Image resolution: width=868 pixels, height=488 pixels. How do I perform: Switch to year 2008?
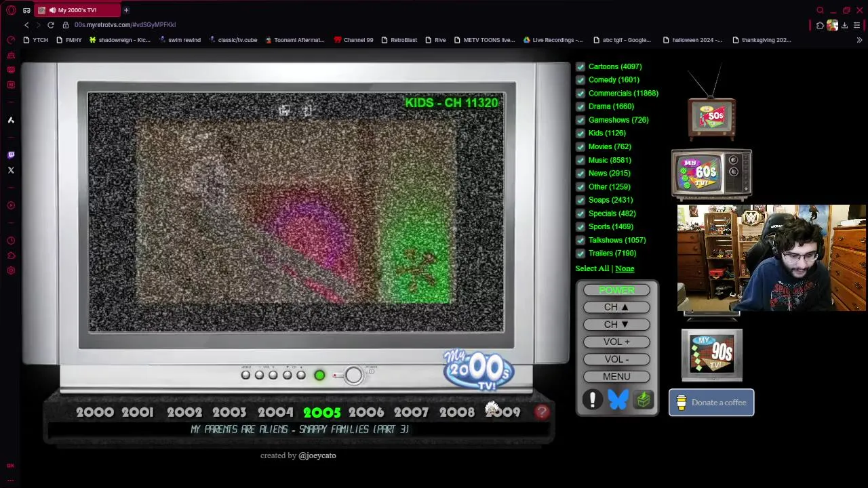457,412
